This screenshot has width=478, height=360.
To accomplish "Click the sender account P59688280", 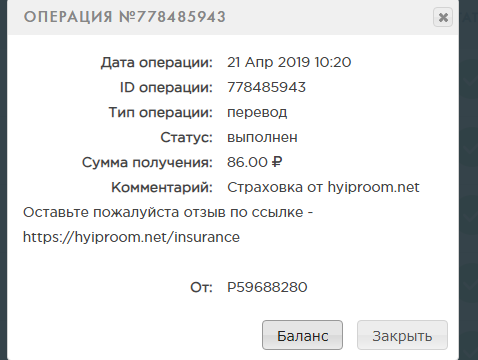I will (x=267, y=287).
